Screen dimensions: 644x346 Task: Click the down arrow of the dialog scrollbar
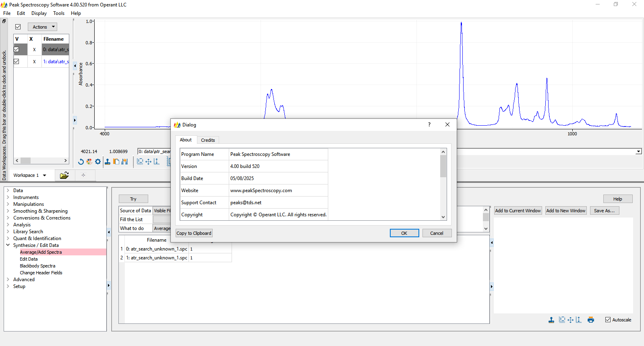[443, 217]
